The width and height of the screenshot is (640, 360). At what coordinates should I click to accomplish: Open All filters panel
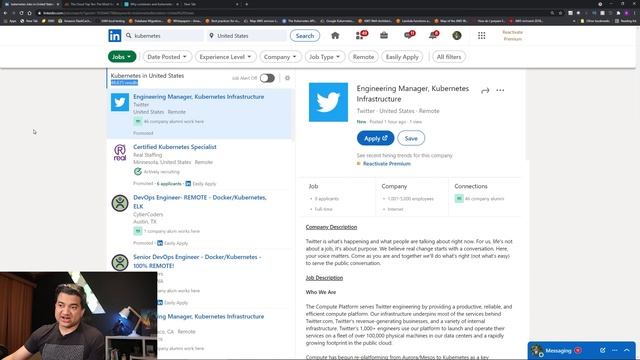click(449, 57)
